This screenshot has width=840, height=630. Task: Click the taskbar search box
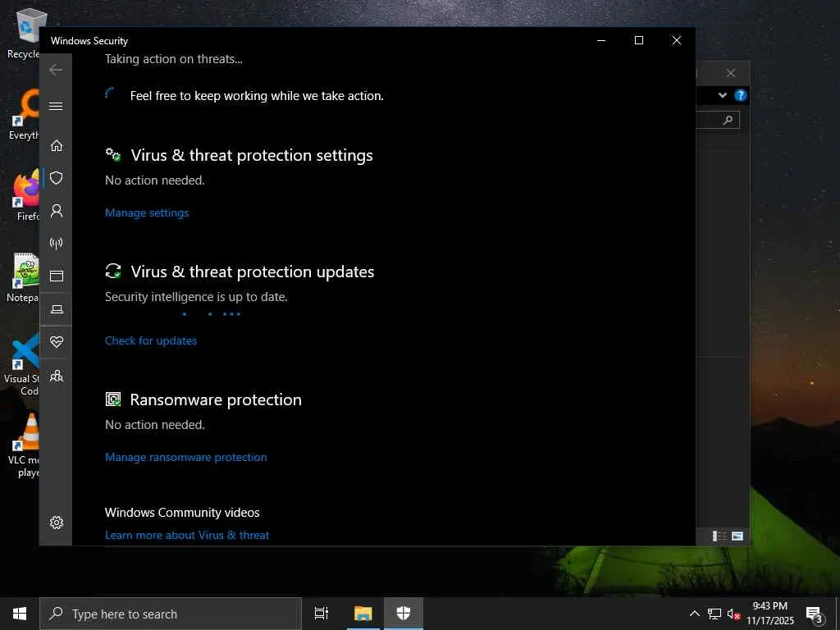171,614
